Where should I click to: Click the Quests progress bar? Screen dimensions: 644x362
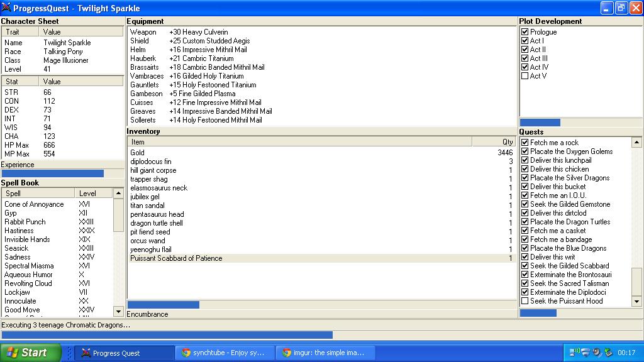tap(580, 313)
